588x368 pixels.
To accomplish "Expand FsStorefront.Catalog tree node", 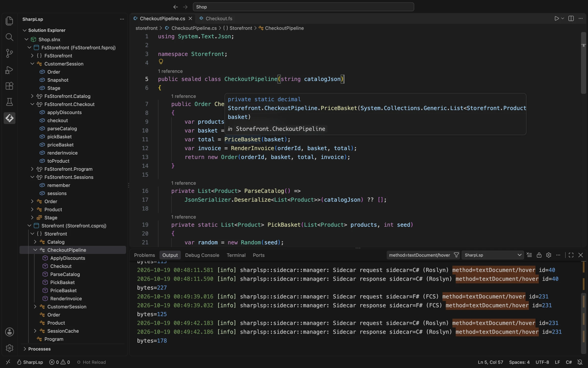I will 32,96.
